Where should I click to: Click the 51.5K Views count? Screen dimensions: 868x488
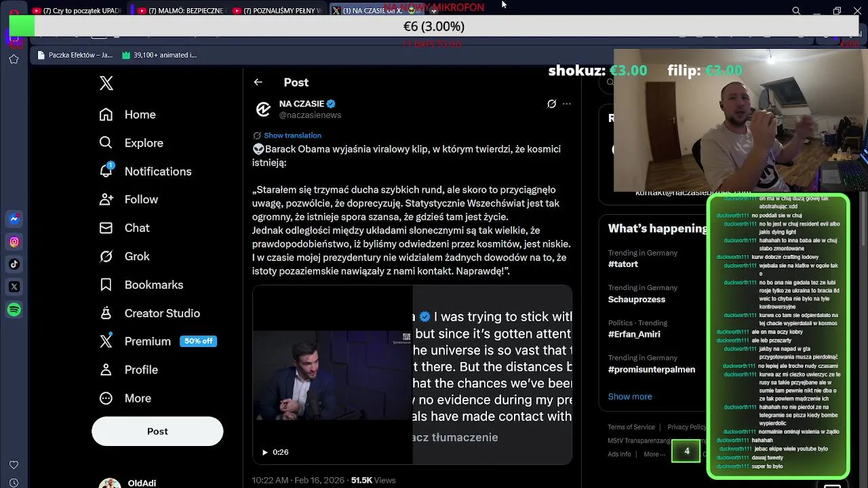(x=373, y=480)
